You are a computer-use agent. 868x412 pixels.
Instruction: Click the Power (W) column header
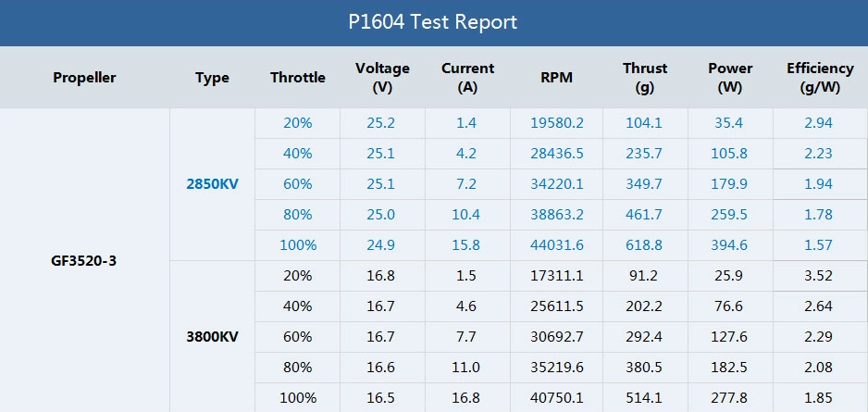coord(730,78)
